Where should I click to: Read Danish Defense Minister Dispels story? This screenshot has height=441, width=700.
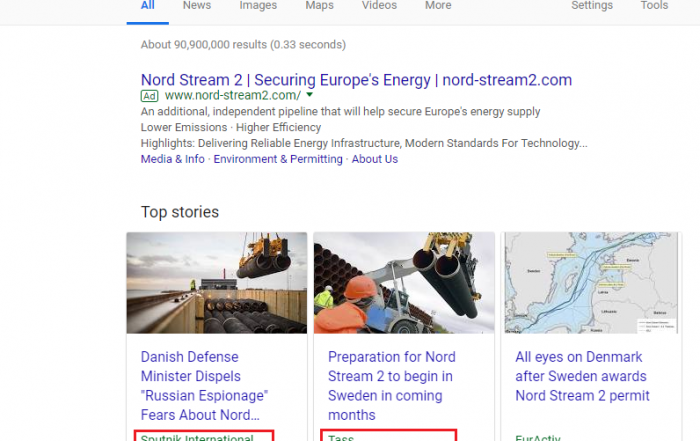204,386
